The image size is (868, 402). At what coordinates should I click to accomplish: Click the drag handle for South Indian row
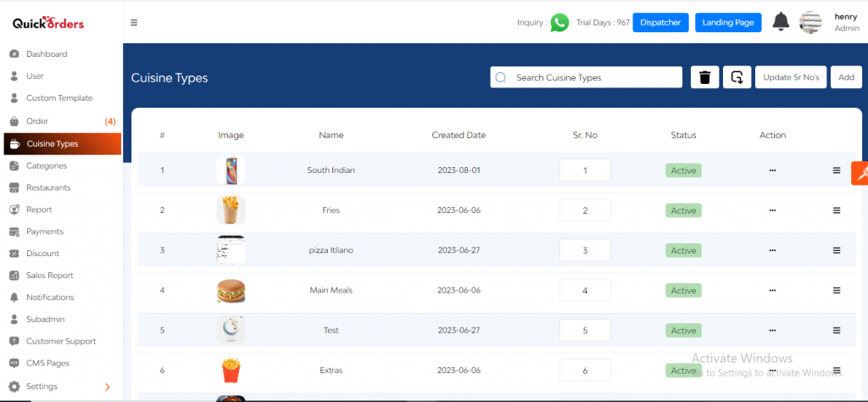(837, 170)
